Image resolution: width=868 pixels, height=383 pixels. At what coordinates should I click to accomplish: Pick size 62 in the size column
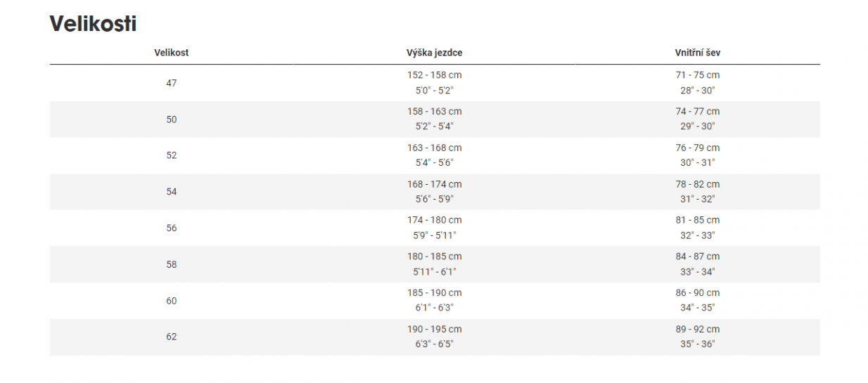[172, 337]
